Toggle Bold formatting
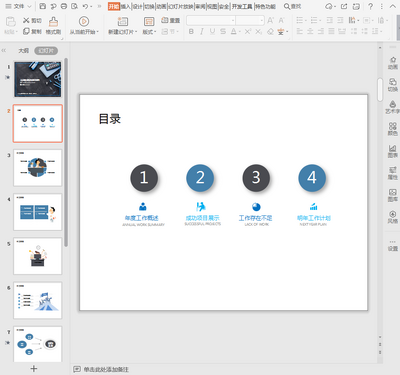This screenshot has height=375, width=400. tap(191, 31)
